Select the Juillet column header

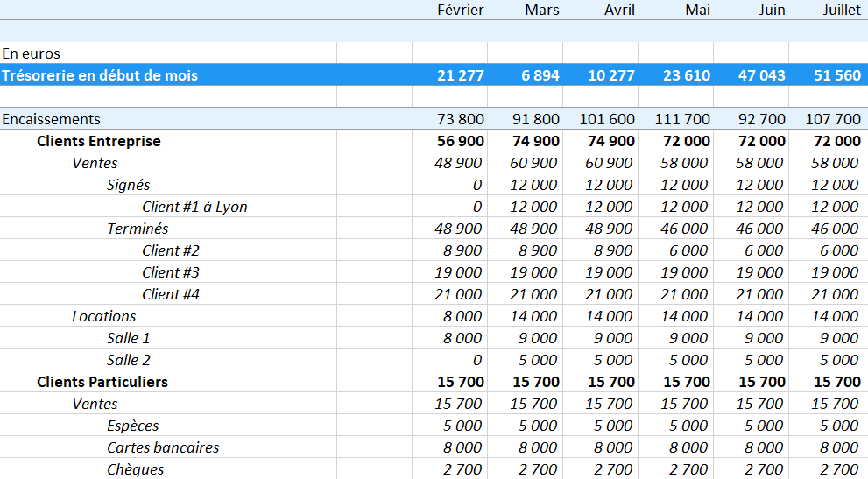coord(842,10)
